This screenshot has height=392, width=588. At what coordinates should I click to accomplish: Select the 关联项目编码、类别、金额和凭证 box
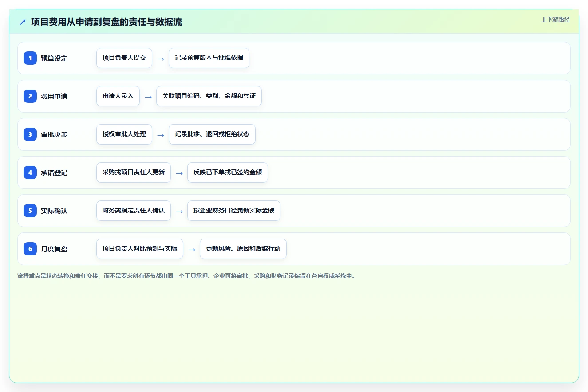click(x=209, y=96)
